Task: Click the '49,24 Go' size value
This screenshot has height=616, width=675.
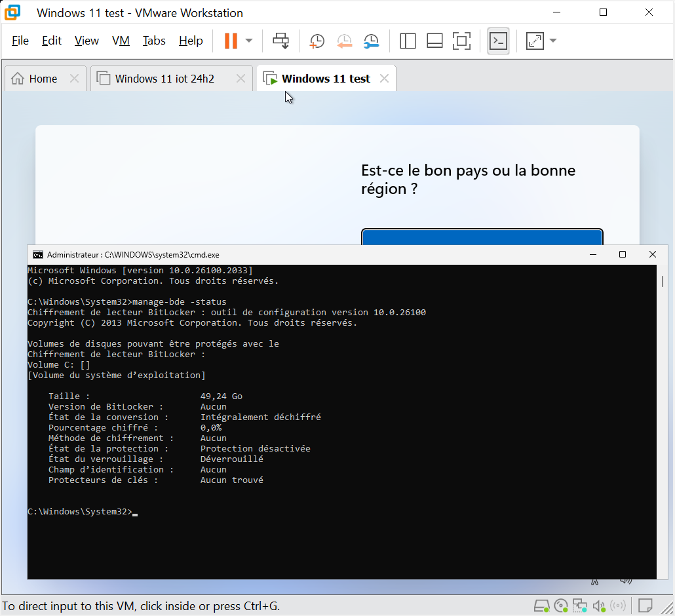Action: 222,396
